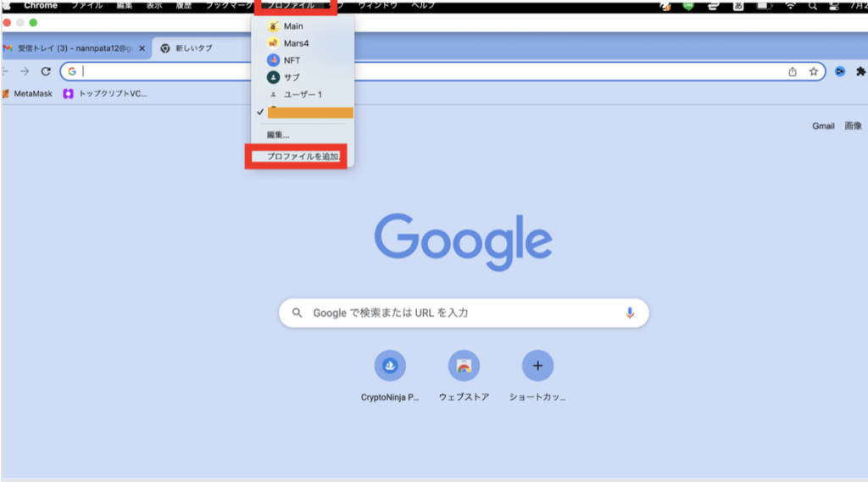Open the extensions puzzle icon

point(860,72)
